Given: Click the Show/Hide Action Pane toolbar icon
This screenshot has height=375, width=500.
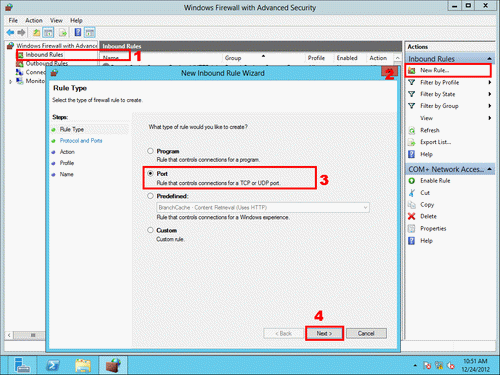Looking at the screenshot, I should tap(90, 32).
